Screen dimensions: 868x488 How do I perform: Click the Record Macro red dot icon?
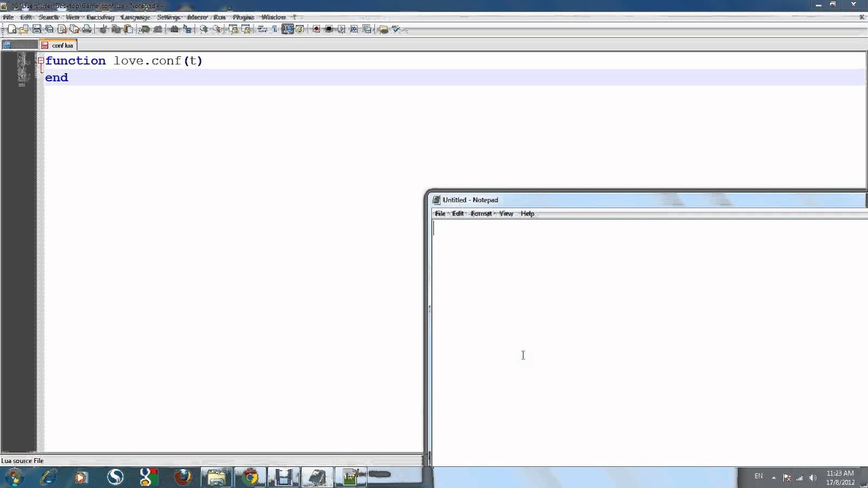pyautogui.click(x=316, y=29)
